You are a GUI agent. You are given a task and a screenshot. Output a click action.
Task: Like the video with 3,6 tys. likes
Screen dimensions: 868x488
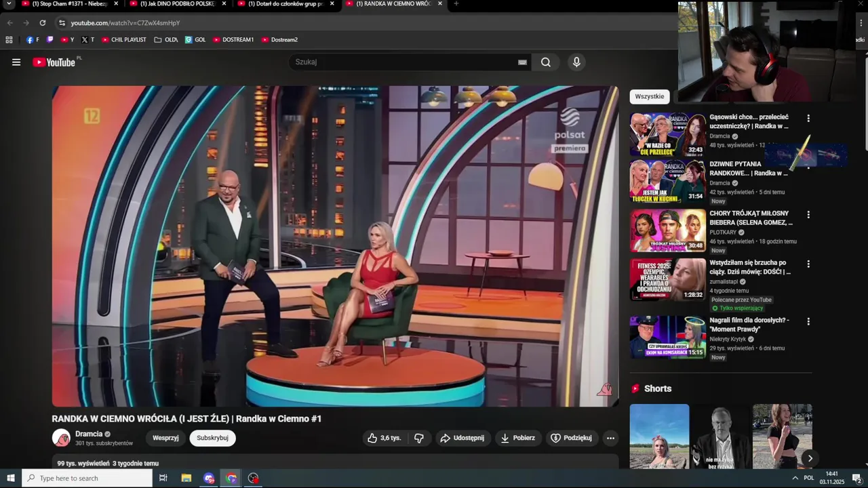coord(384,438)
